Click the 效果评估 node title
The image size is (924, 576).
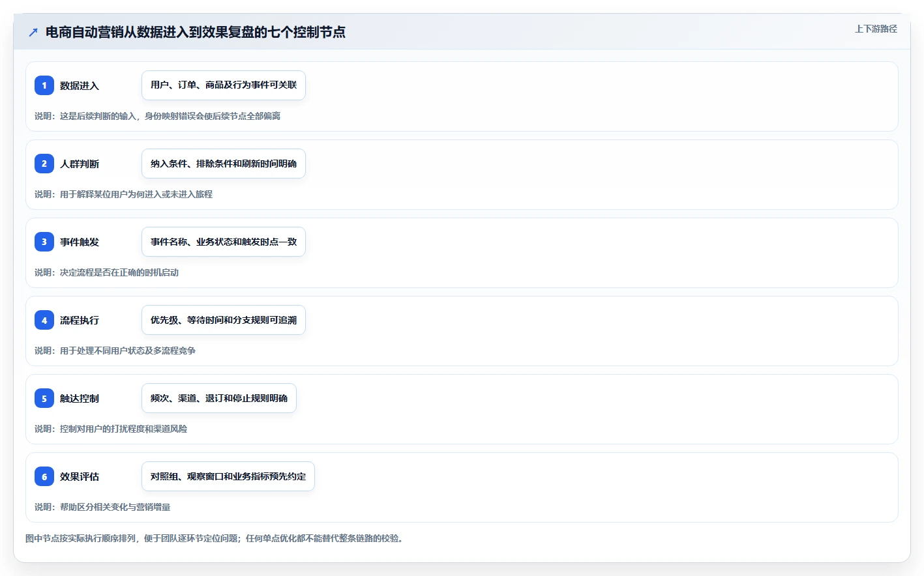coord(80,476)
